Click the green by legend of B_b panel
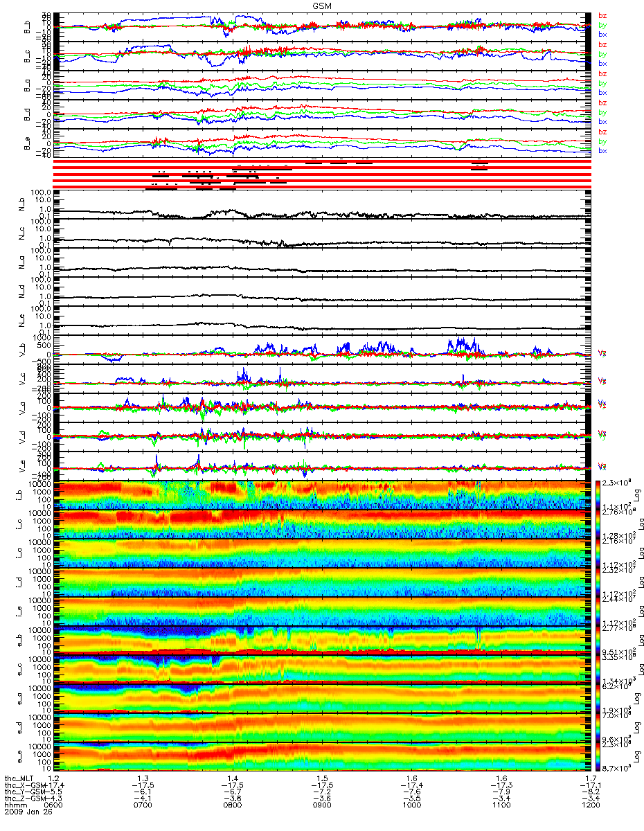Viewport: 644px width, 831px height. 602,25
